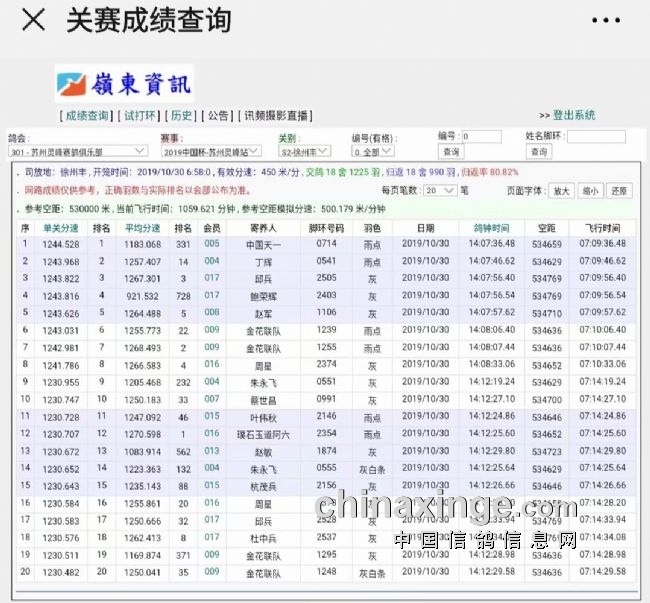The width and height of the screenshot is (650, 603).
Task: Select 飞行时间 cell 07:14:19.24
Action: point(603,382)
